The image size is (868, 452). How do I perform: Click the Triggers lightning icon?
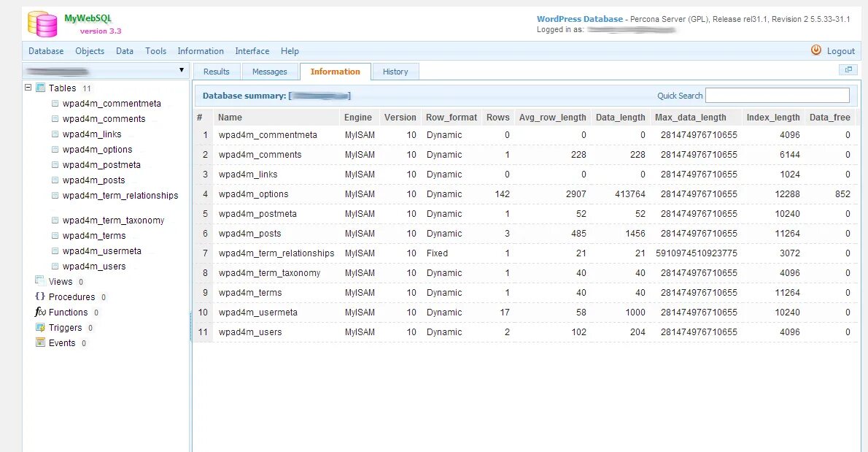pos(39,327)
